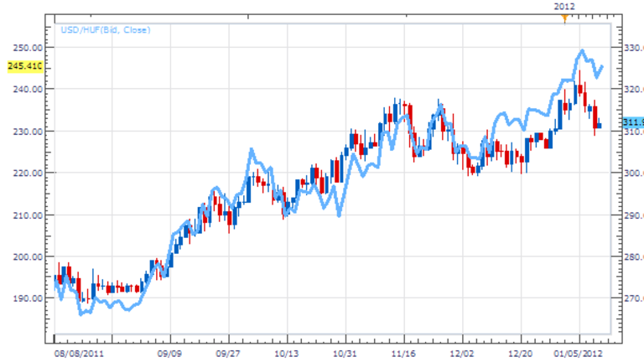The width and height of the screenshot is (644, 362).
Task: Click the orange 2012 year marker triangle
Action: [564, 17]
